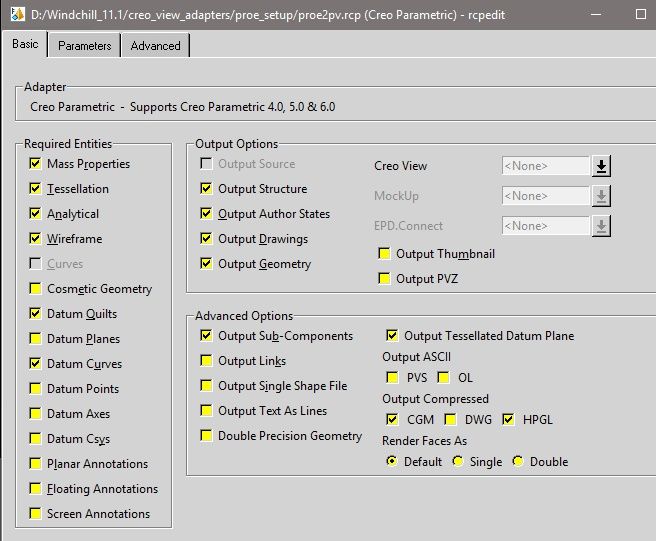
Task: Select the Basic tab
Action: click(25, 45)
